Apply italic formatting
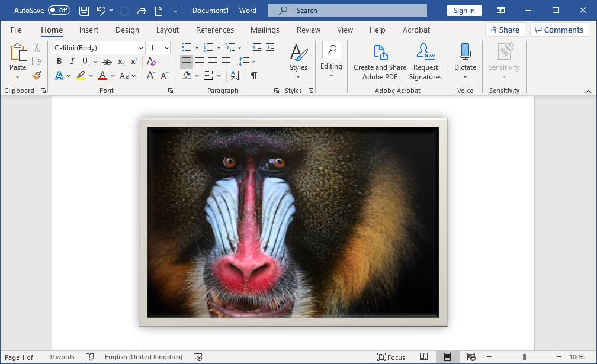 click(x=72, y=61)
